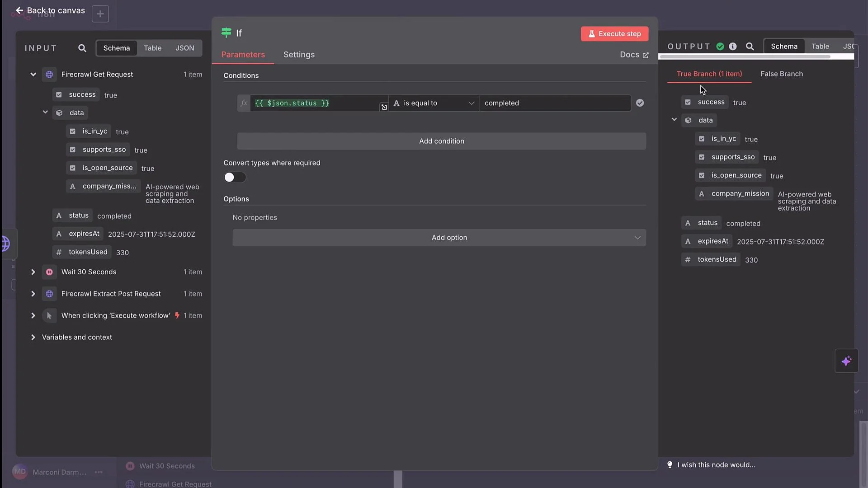The image size is (868, 488).
Task: Click the Execute step button
Action: click(614, 34)
